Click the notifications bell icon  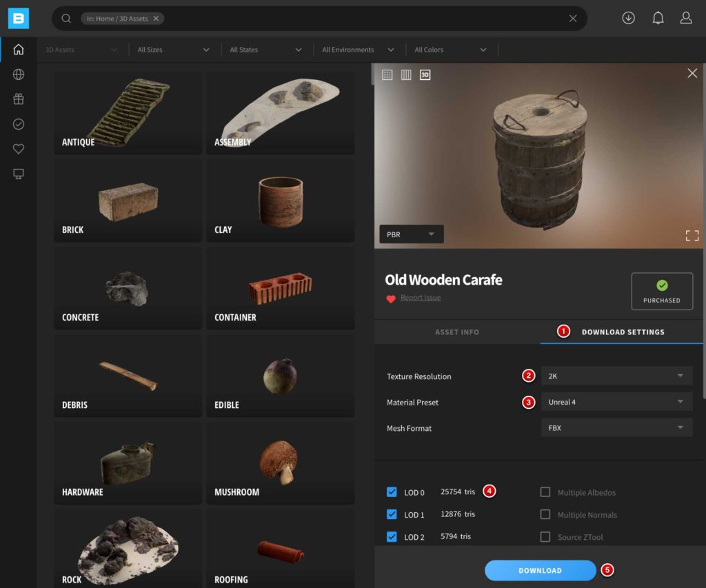click(658, 19)
